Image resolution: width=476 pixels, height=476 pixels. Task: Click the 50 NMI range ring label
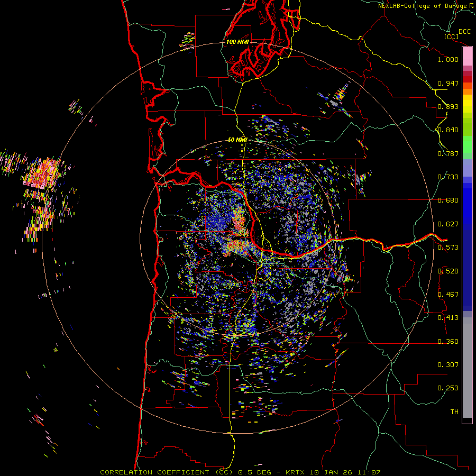(237, 140)
